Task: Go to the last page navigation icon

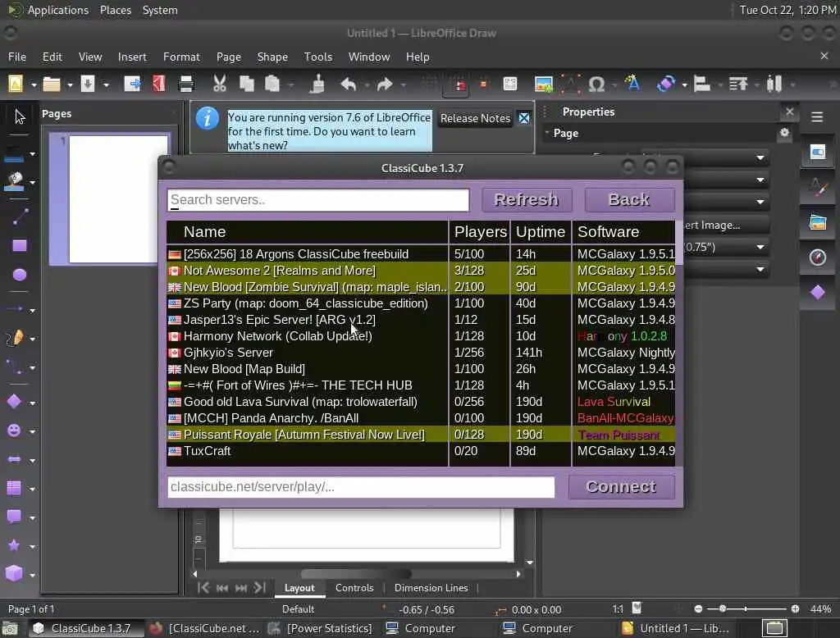Action: click(260, 588)
